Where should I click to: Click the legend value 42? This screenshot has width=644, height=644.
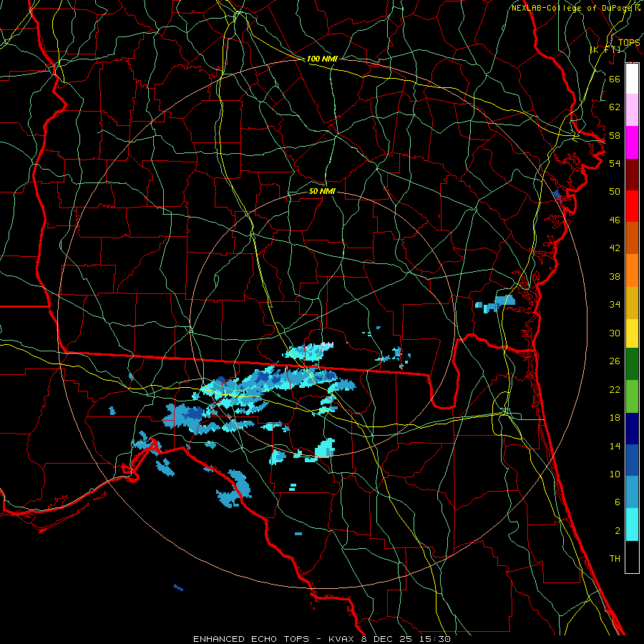click(x=615, y=248)
